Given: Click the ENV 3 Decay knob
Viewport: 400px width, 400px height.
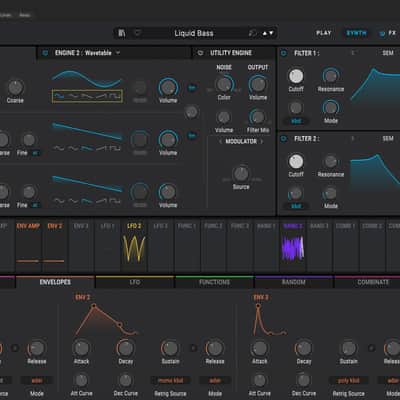Looking at the screenshot, I should (304, 348).
